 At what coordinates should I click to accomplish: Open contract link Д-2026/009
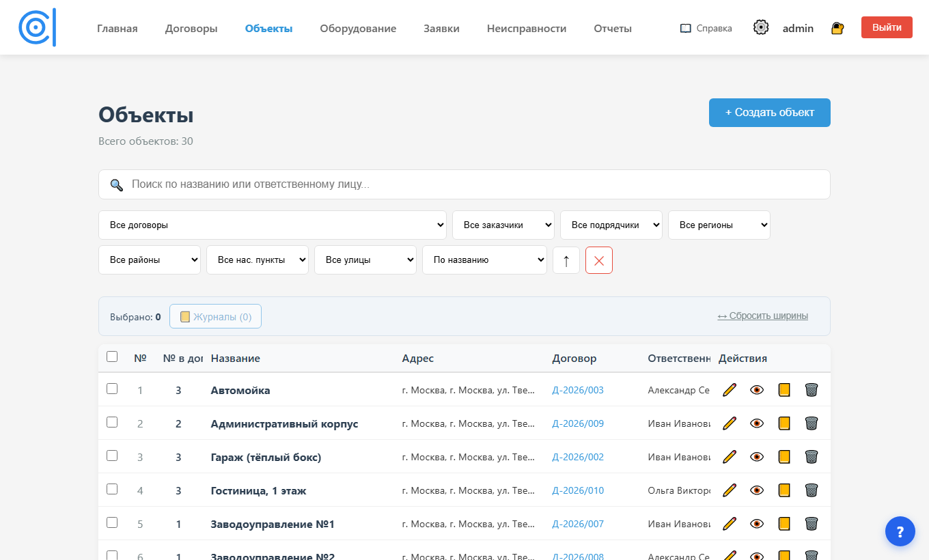pyautogui.click(x=578, y=423)
